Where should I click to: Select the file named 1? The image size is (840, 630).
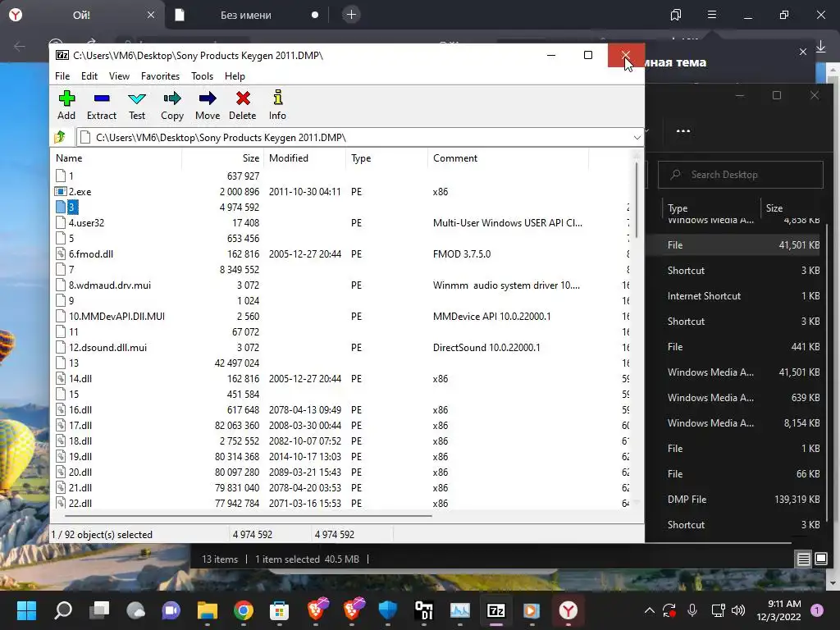point(71,176)
